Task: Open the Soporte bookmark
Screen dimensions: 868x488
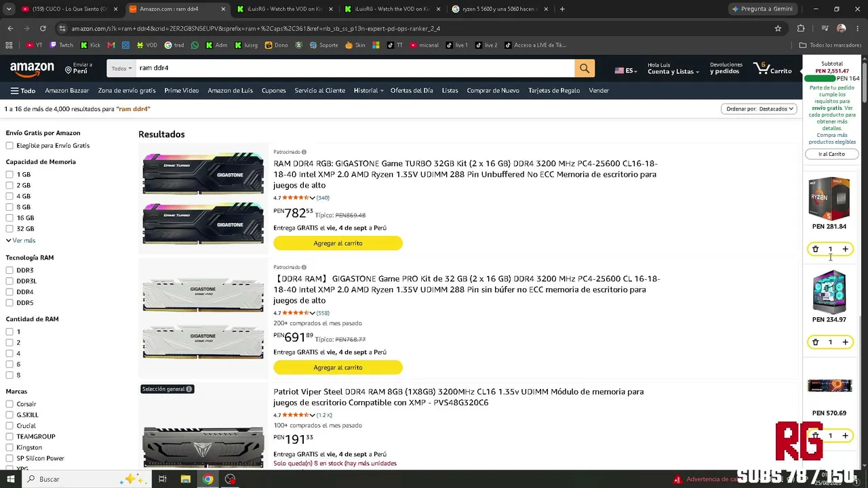Action: [x=324, y=45]
